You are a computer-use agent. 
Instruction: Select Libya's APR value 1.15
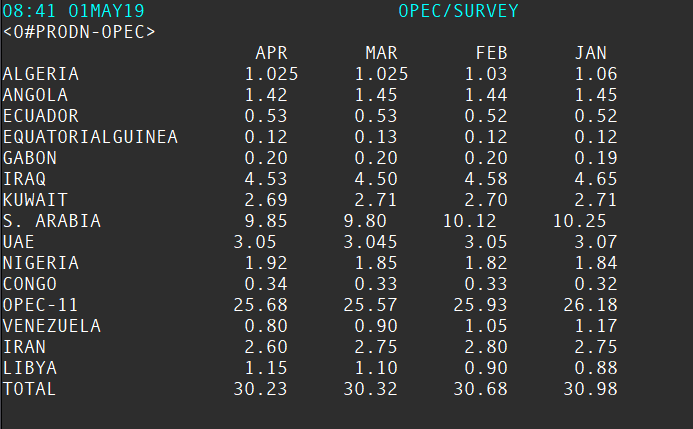[x=266, y=368]
